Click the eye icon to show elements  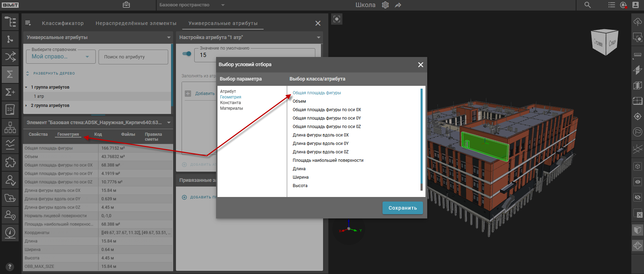click(x=637, y=182)
